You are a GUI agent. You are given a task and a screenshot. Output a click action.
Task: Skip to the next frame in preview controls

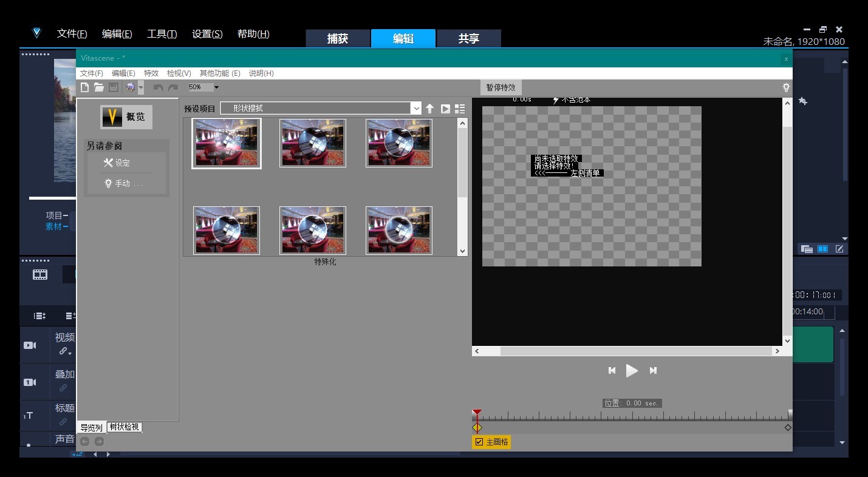(x=653, y=370)
